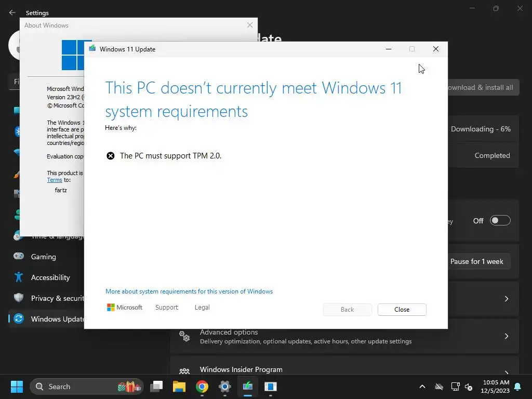Open the Support link in update dialog
Screen dimensions: 532x399
pyautogui.click(x=167, y=308)
